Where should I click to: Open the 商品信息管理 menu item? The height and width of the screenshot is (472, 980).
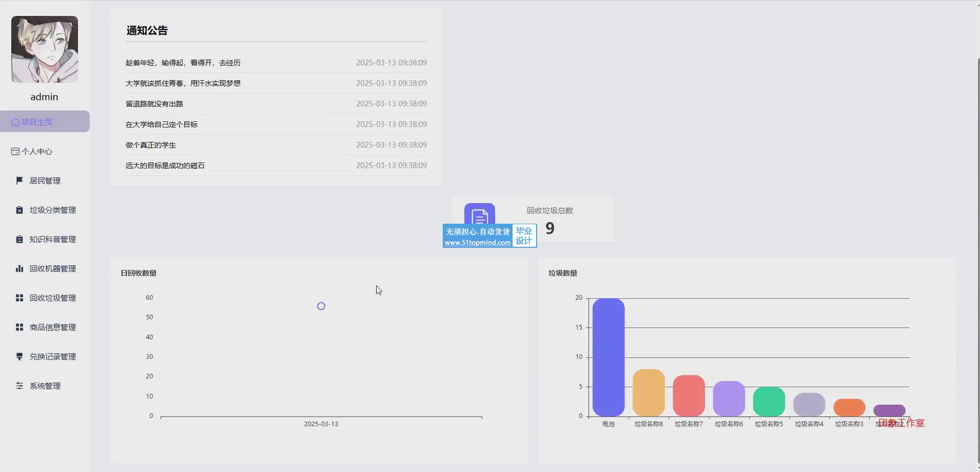click(x=52, y=327)
